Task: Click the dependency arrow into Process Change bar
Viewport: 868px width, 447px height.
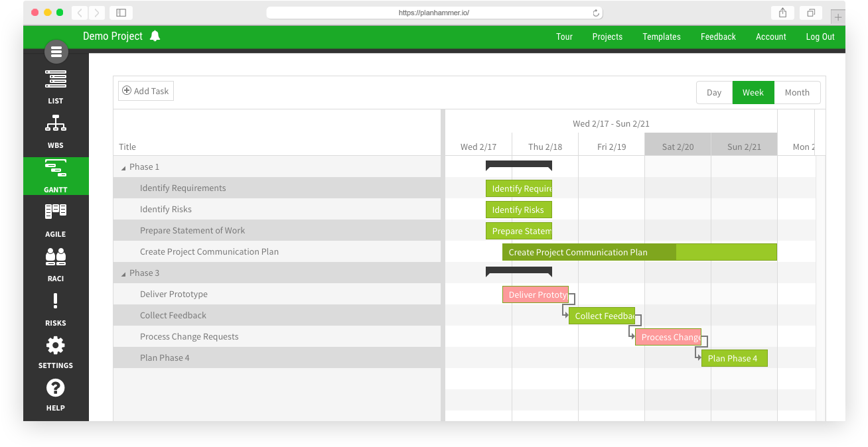Action: coord(632,336)
